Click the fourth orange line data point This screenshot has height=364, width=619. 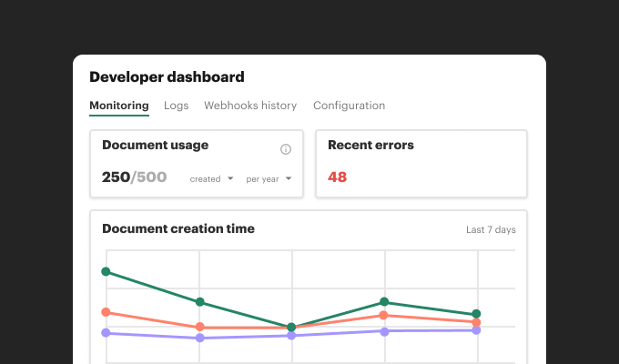[384, 316]
